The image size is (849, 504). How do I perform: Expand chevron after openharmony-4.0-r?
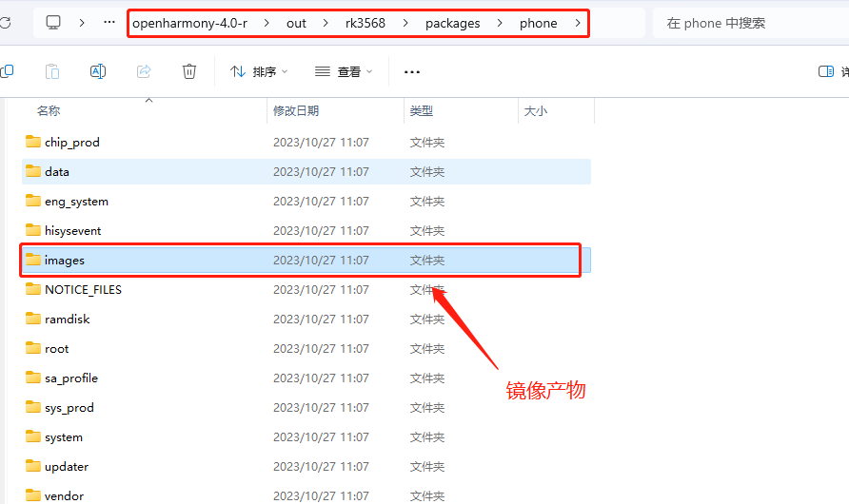tap(267, 23)
